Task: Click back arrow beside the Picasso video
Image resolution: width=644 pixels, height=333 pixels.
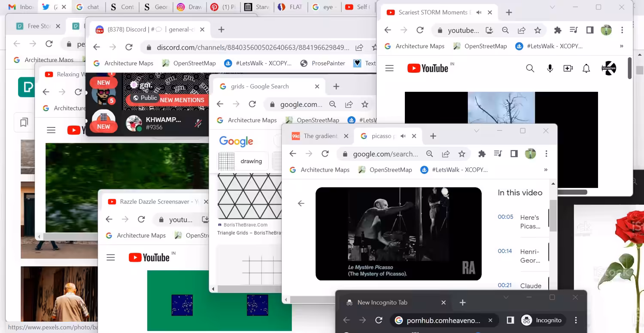Action: pyautogui.click(x=301, y=203)
